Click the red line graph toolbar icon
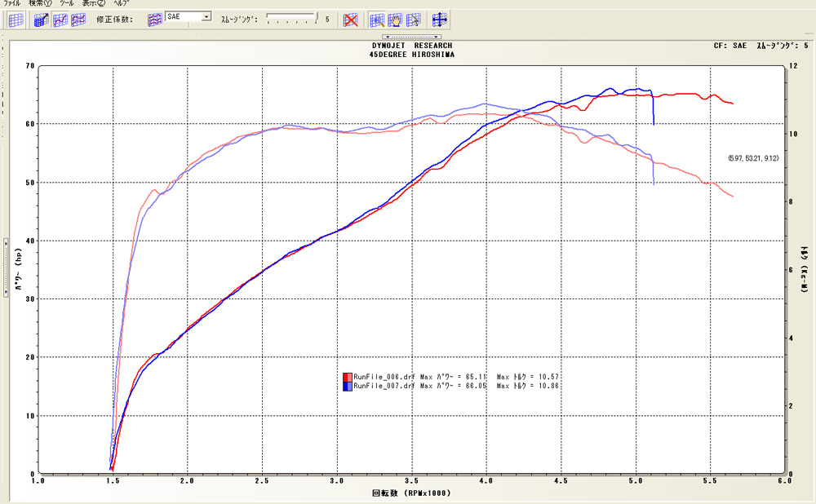816x504 pixels. pyautogui.click(x=78, y=20)
